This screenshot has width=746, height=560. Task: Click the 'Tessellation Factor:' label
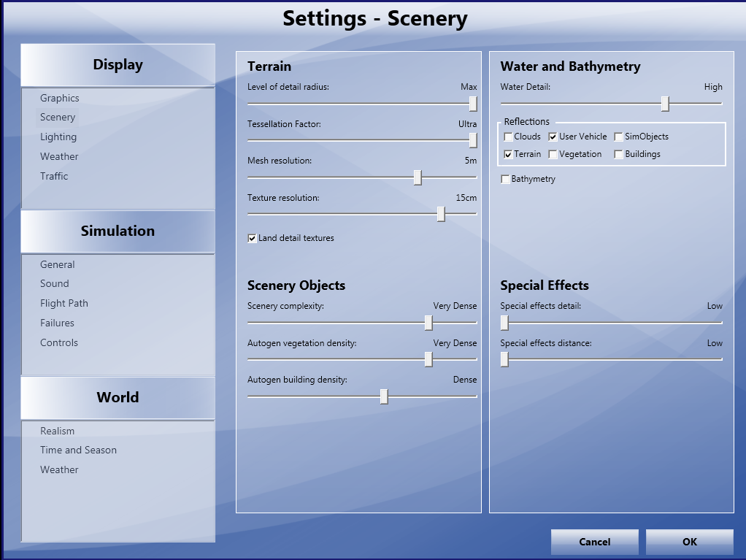point(284,124)
